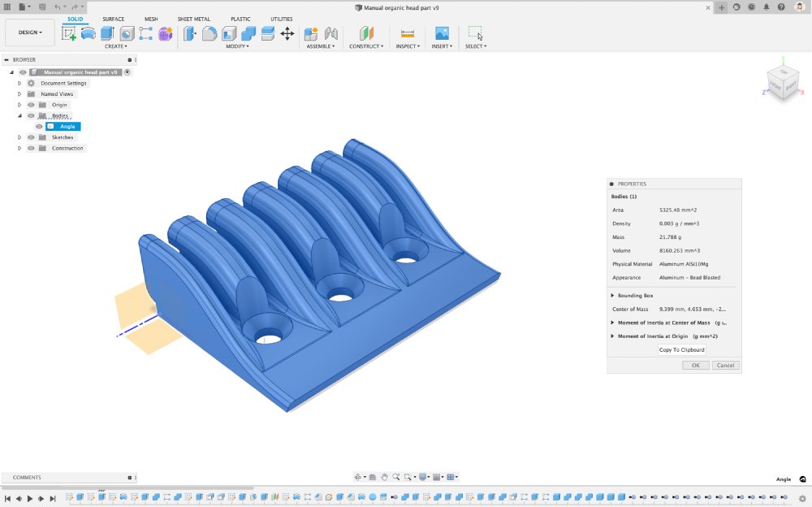812x507 pixels.
Task: Select the Joint tool
Action: (x=331, y=33)
